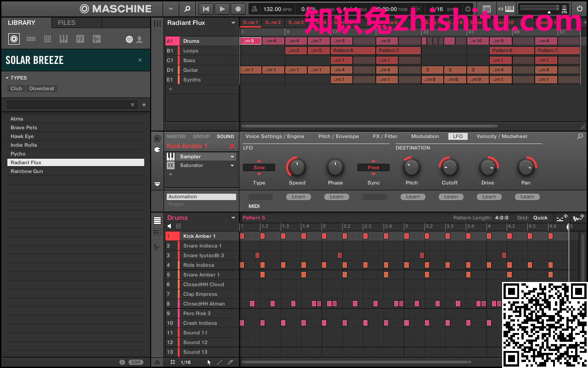Click EDIT button in browser footer
The height and width of the screenshot is (368, 588).
136,362
